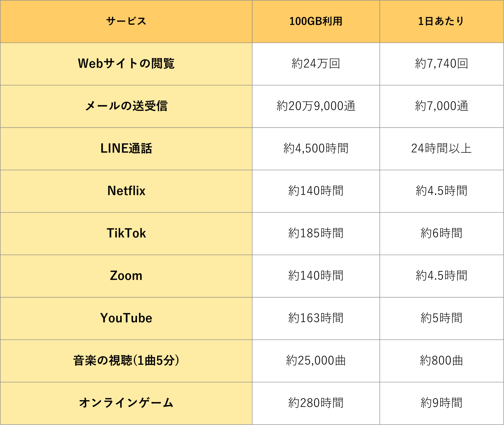Click the サービス column header
The width and height of the screenshot is (504, 425).
point(126,21)
